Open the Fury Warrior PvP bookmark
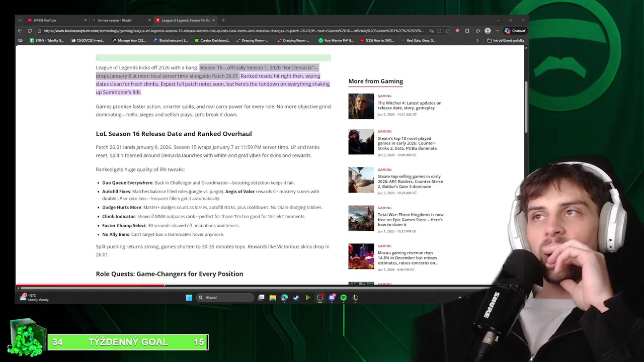 pos(336,40)
